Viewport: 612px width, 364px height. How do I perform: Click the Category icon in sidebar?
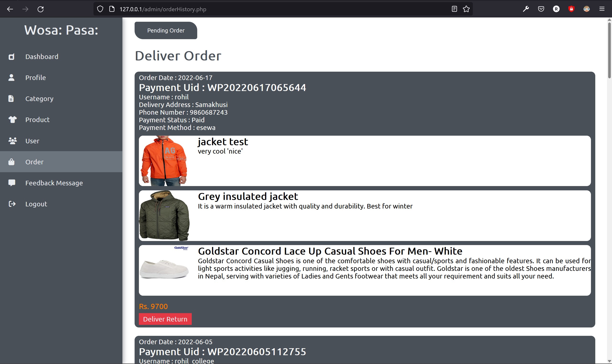(12, 98)
